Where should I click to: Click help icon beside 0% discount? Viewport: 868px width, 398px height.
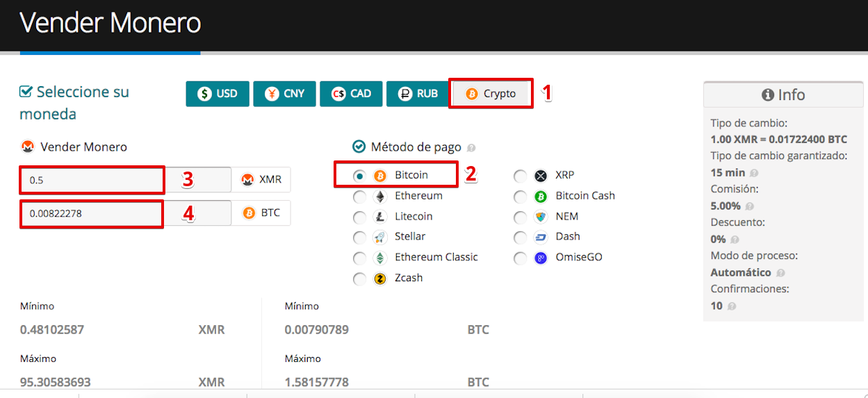735,240
